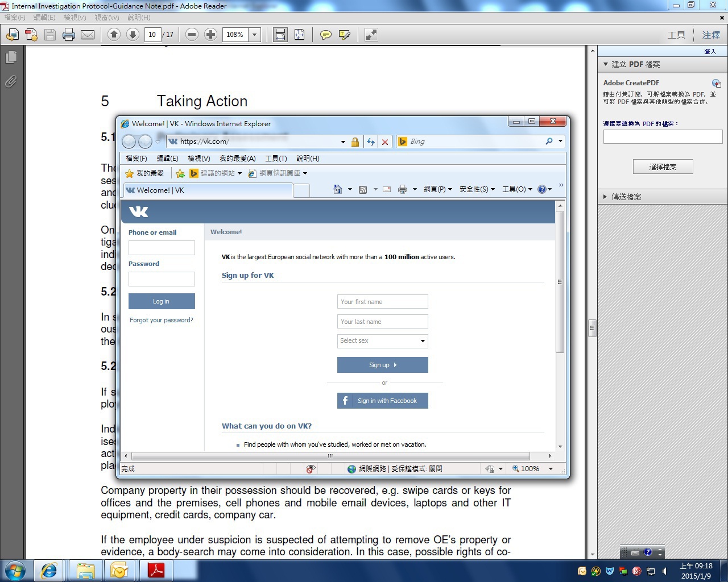728x582 pixels.
Task: Click the Internet Explorer back button
Action: coord(129,142)
